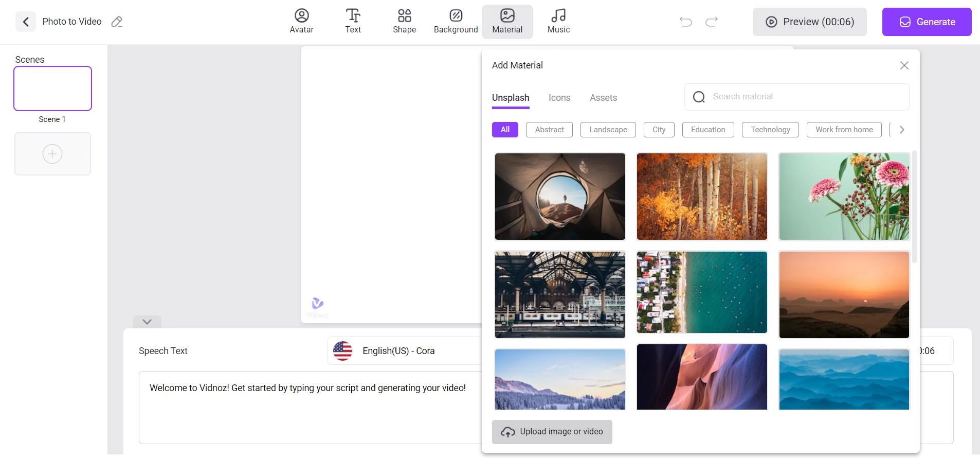Edit project name with pencil icon
This screenshot has width=980, height=458.
pyautogui.click(x=117, y=22)
